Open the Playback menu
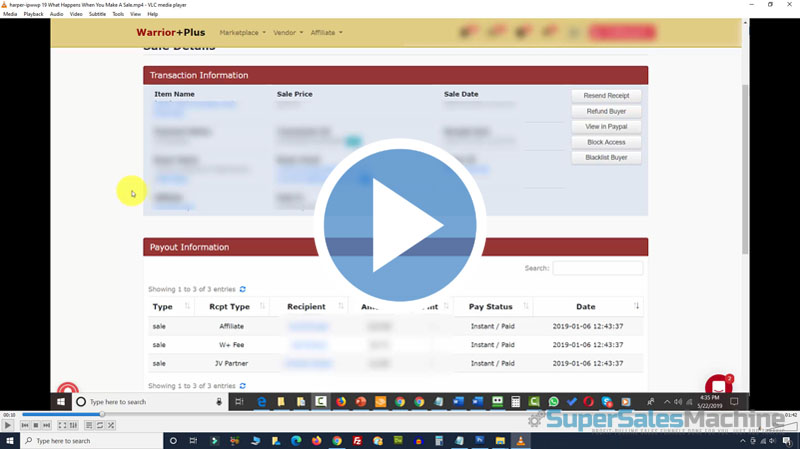Viewport: 800px width, 449px height. pyautogui.click(x=34, y=14)
